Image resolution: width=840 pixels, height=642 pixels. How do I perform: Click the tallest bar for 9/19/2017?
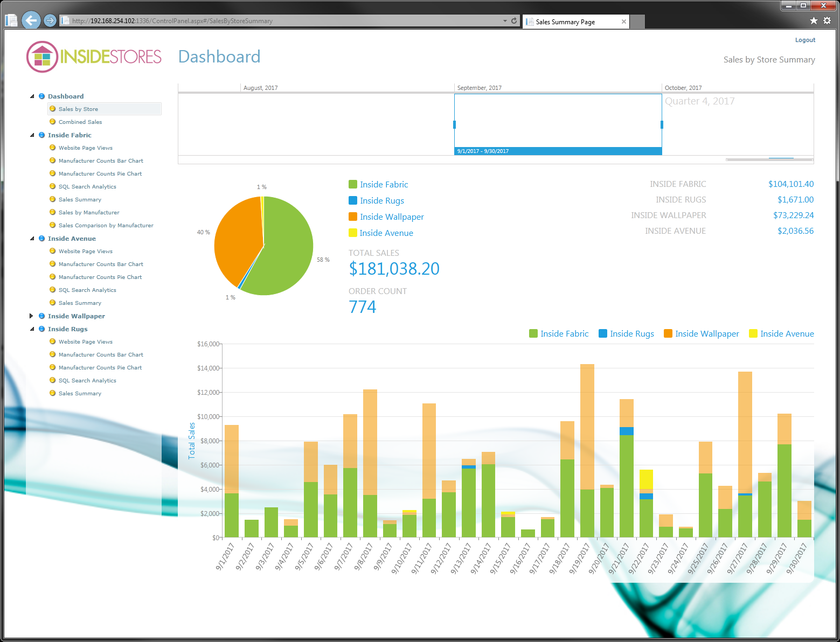587,450
